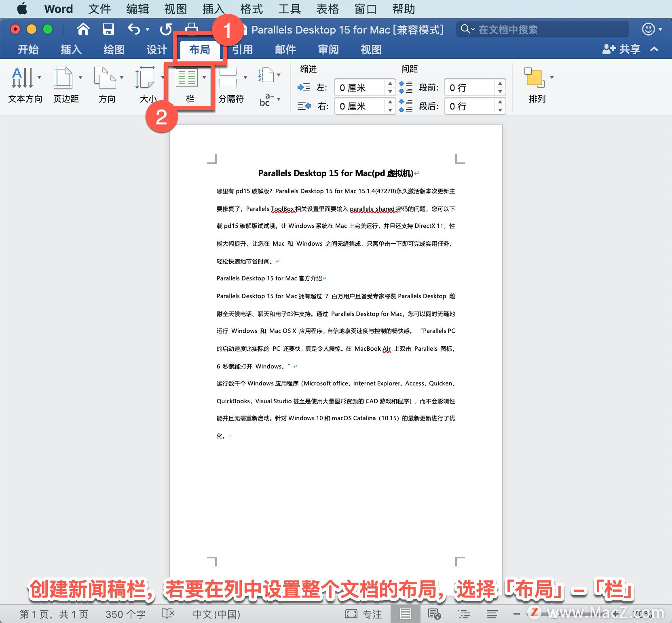
Task: Open the 格式 menu
Action: point(251,9)
